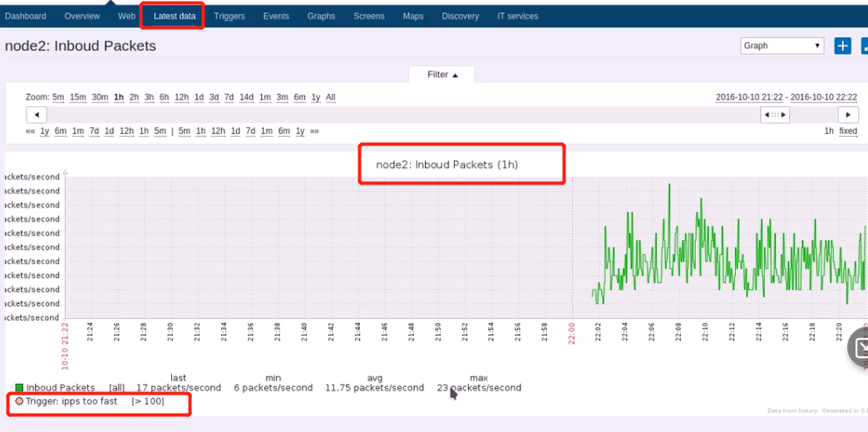Screen dimensions: 868x432
Task: Set Zoom to 6h
Action: pyautogui.click(x=165, y=97)
